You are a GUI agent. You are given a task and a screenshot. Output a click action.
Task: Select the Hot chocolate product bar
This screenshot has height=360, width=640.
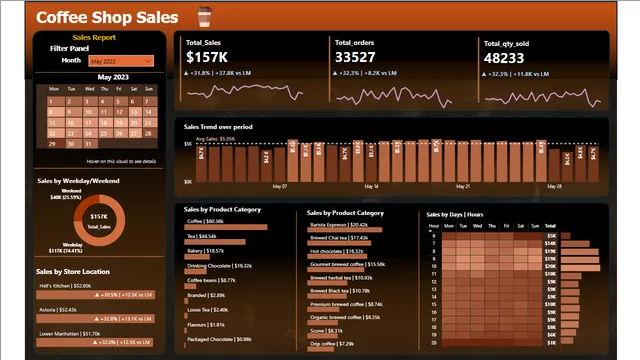[337, 256]
